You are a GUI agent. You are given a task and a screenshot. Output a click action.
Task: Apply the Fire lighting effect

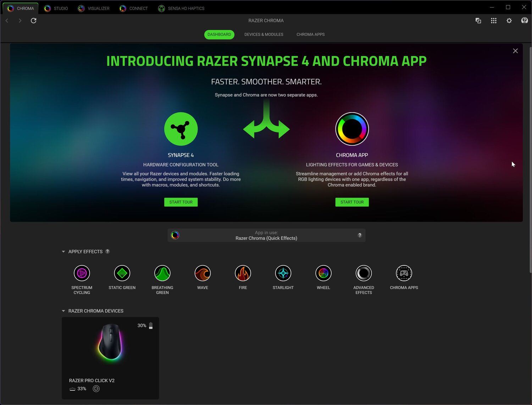[x=243, y=273]
